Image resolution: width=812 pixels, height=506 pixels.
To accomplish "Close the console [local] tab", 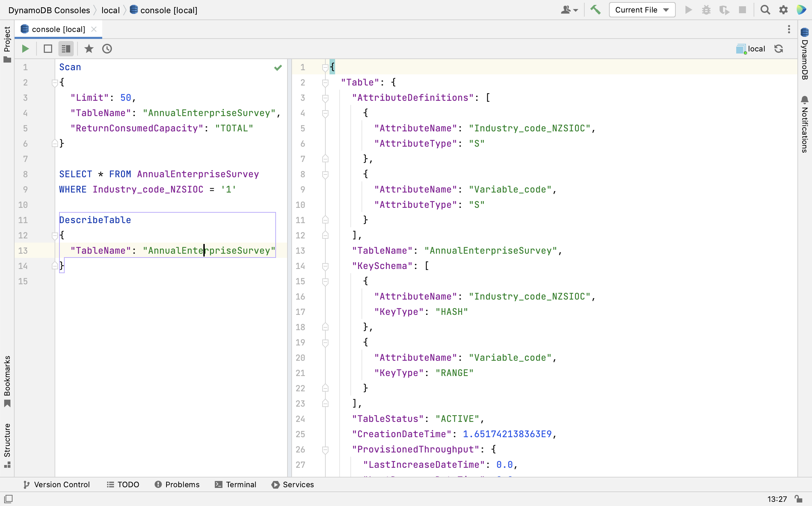I will [x=94, y=29].
